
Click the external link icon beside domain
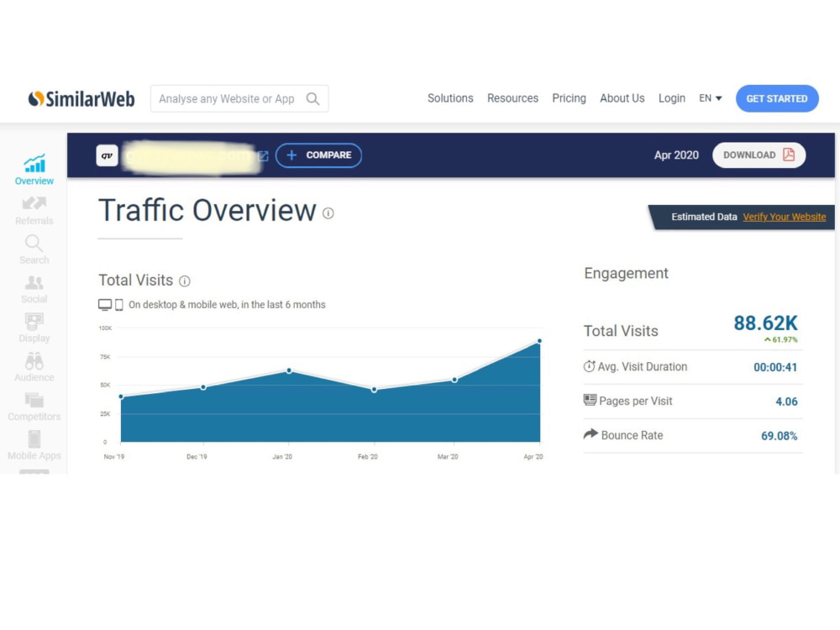pos(263,156)
